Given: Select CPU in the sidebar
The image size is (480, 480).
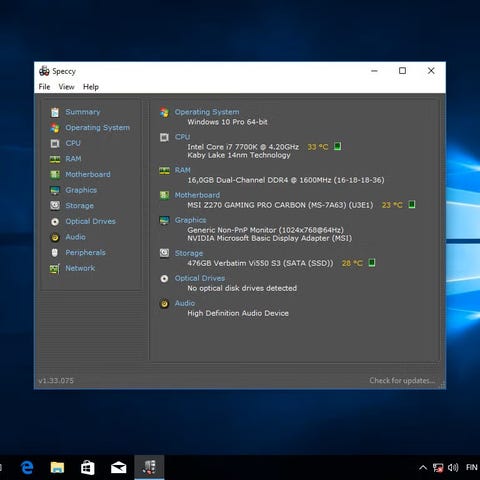Looking at the screenshot, I should click(x=73, y=143).
